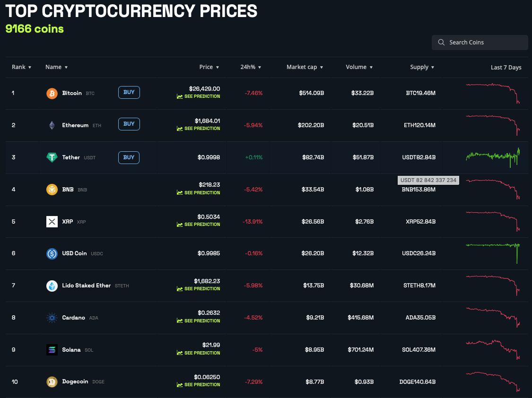Click the Ethereum diamond logo
This screenshot has height=398, width=532.
point(52,125)
